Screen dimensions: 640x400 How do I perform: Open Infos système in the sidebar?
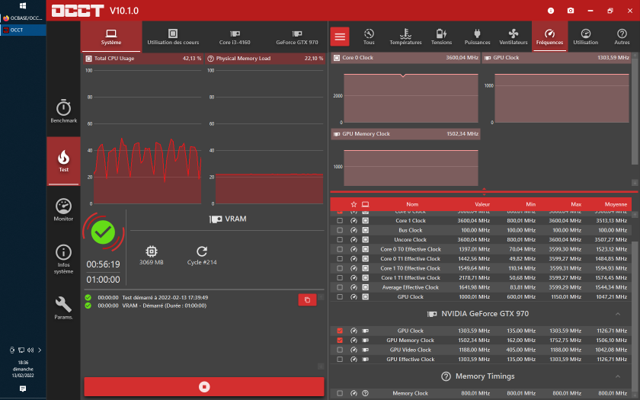pos(63,259)
